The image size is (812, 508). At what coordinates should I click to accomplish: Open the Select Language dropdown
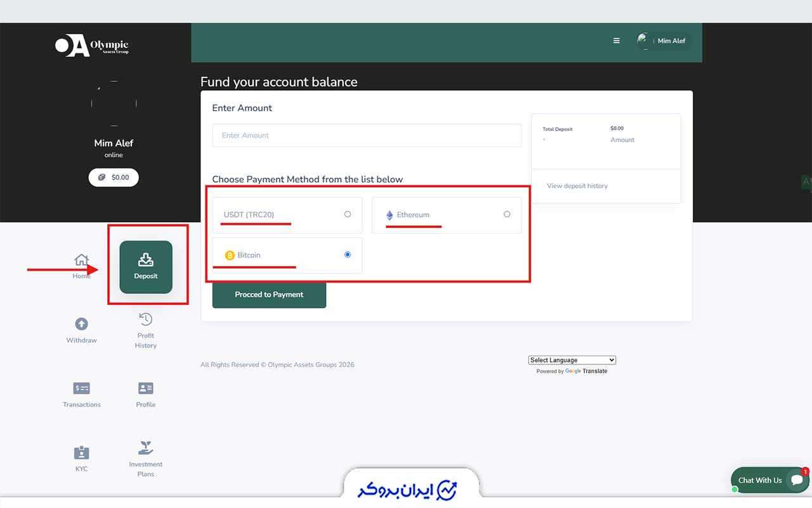tap(572, 360)
